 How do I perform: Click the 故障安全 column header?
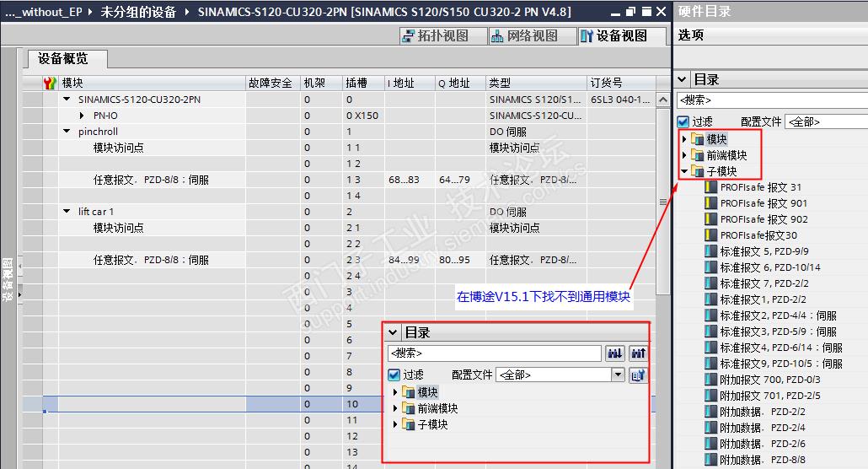click(x=272, y=84)
